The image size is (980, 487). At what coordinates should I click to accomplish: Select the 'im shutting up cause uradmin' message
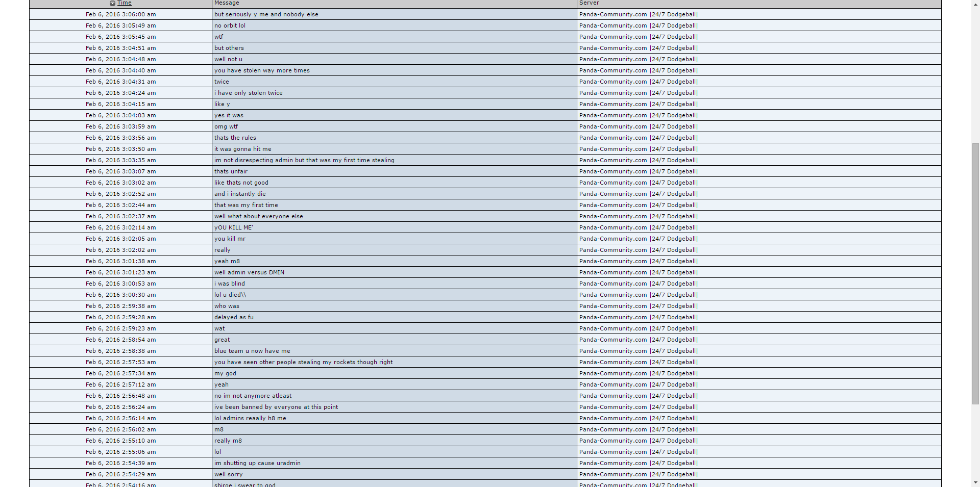257,463
